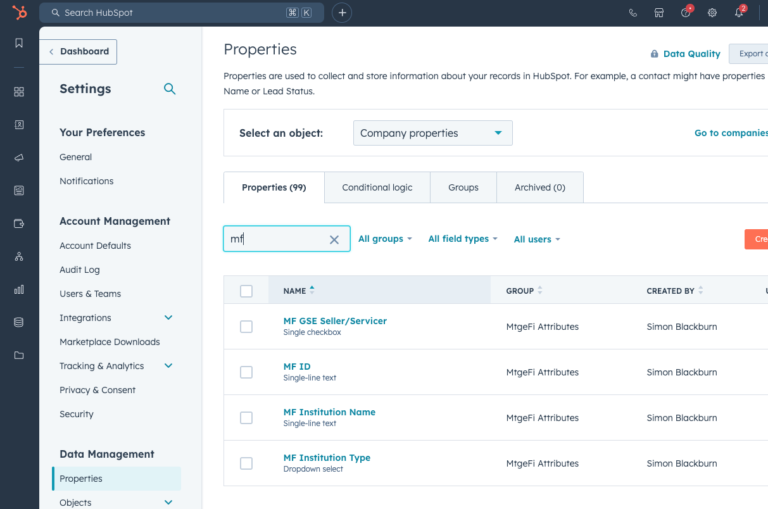Select Properties under Data Management

point(117,479)
